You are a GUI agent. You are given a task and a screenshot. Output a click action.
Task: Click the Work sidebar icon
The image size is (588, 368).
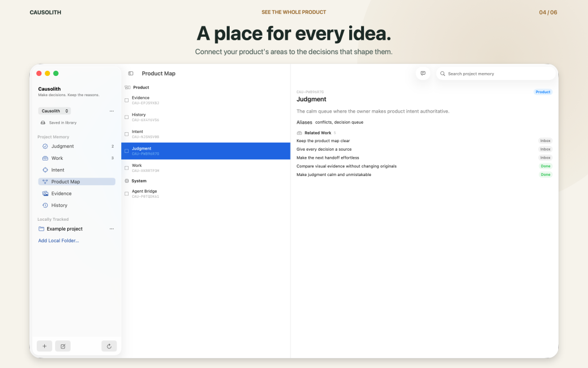tap(45, 158)
